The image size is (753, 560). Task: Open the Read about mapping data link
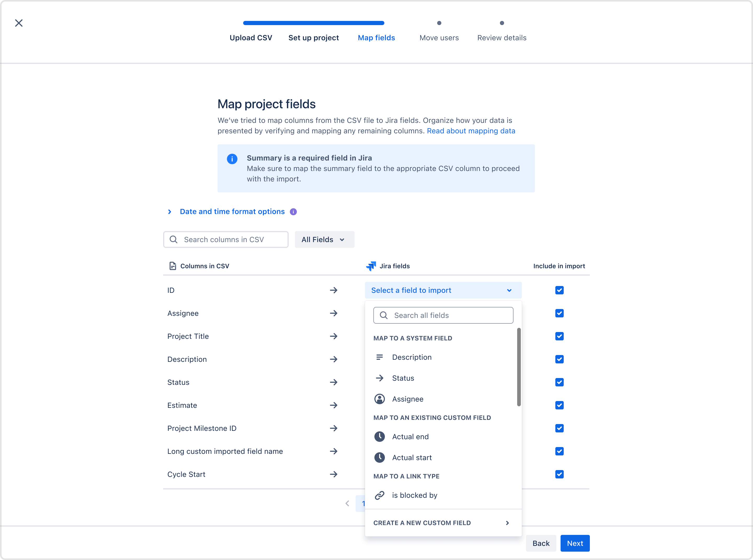tap(471, 131)
